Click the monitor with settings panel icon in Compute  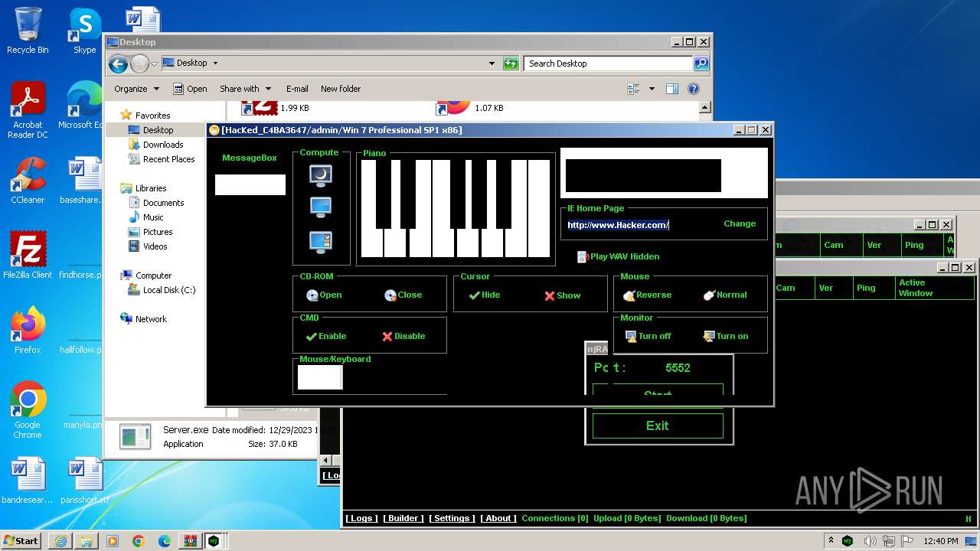[320, 242]
